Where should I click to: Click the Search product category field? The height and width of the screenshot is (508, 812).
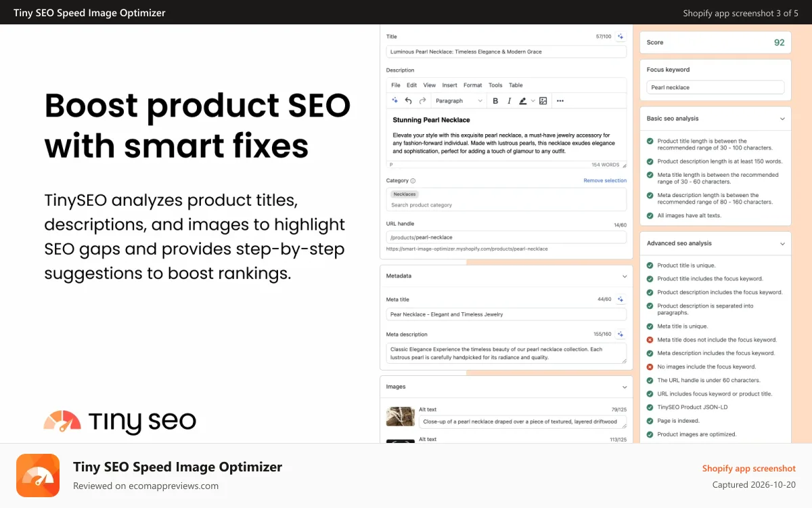pos(506,205)
